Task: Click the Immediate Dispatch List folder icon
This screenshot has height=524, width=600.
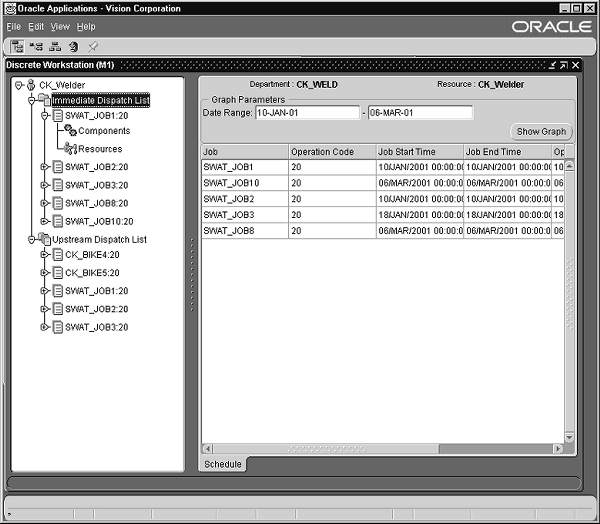Action: point(44,100)
